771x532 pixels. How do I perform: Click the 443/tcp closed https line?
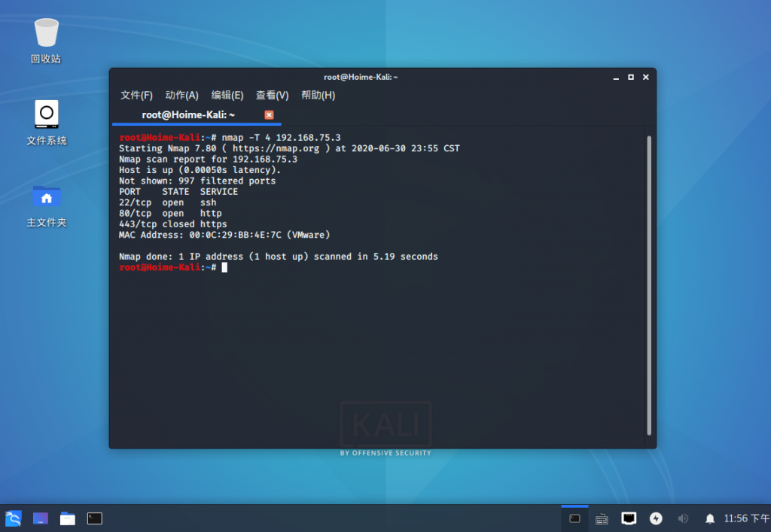[173, 224]
